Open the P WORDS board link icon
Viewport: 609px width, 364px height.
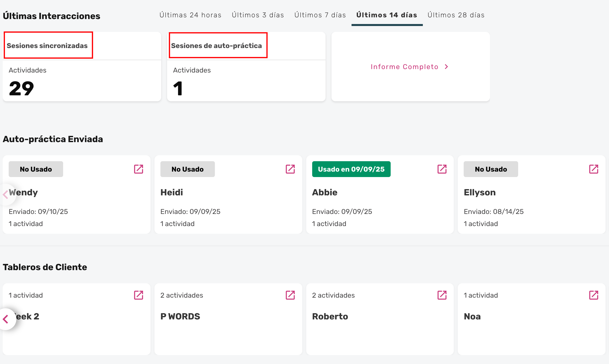290,295
